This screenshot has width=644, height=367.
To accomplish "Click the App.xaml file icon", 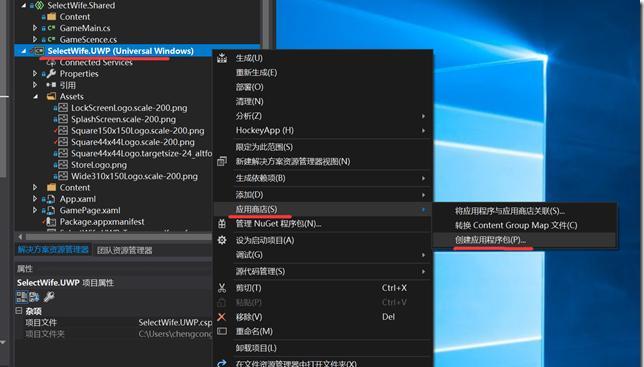I will pos(51,199).
